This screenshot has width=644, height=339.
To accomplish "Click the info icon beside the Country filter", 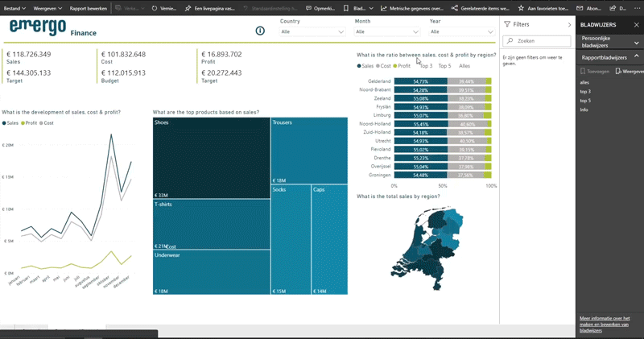I will click(260, 31).
